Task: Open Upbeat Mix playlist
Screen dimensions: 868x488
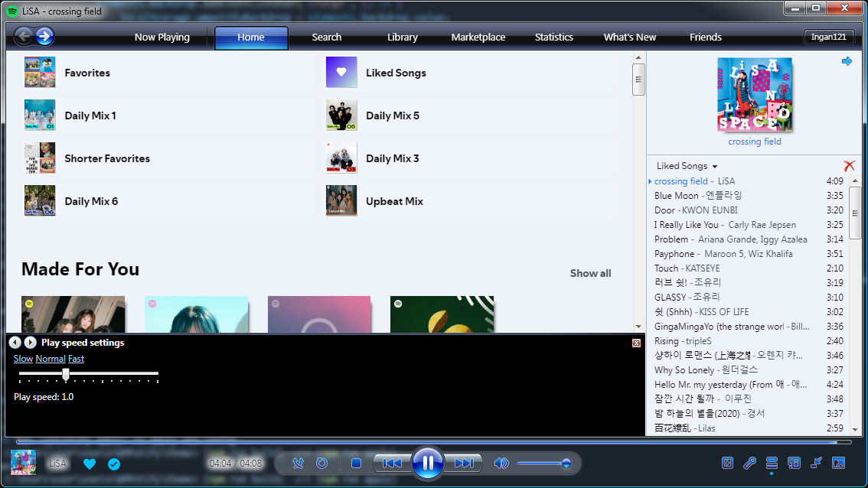Action: pyautogui.click(x=470, y=201)
